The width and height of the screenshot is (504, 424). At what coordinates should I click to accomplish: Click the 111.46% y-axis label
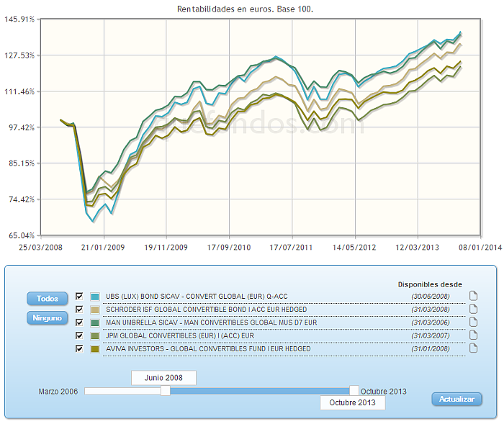(19, 92)
